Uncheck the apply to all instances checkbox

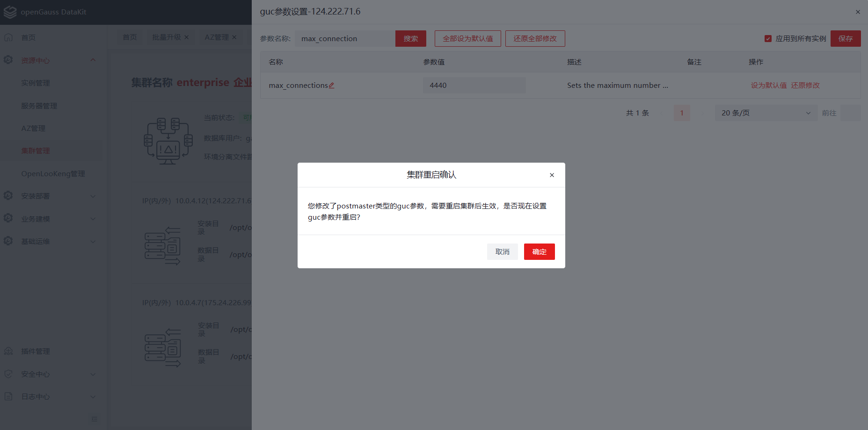tap(768, 39)
